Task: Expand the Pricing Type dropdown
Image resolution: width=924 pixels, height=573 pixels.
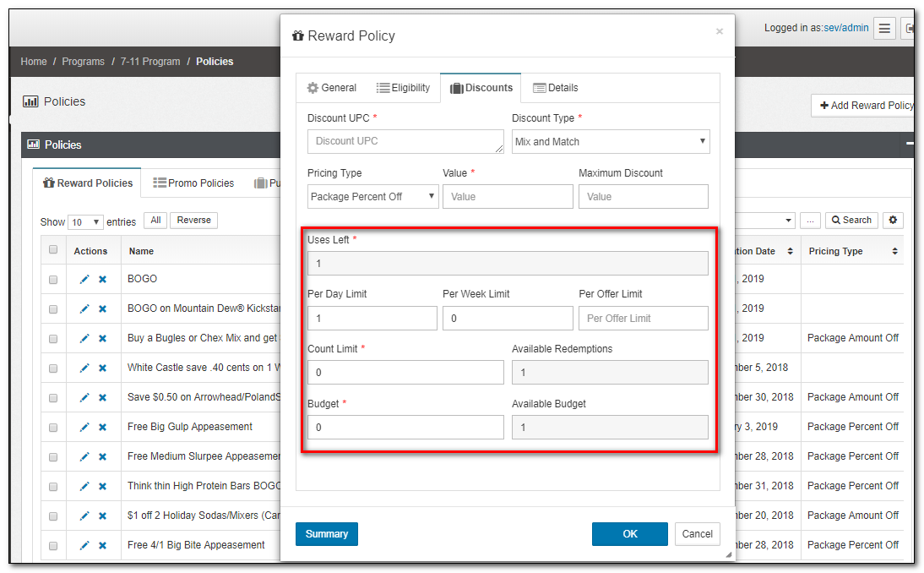Action: [372, 197]
